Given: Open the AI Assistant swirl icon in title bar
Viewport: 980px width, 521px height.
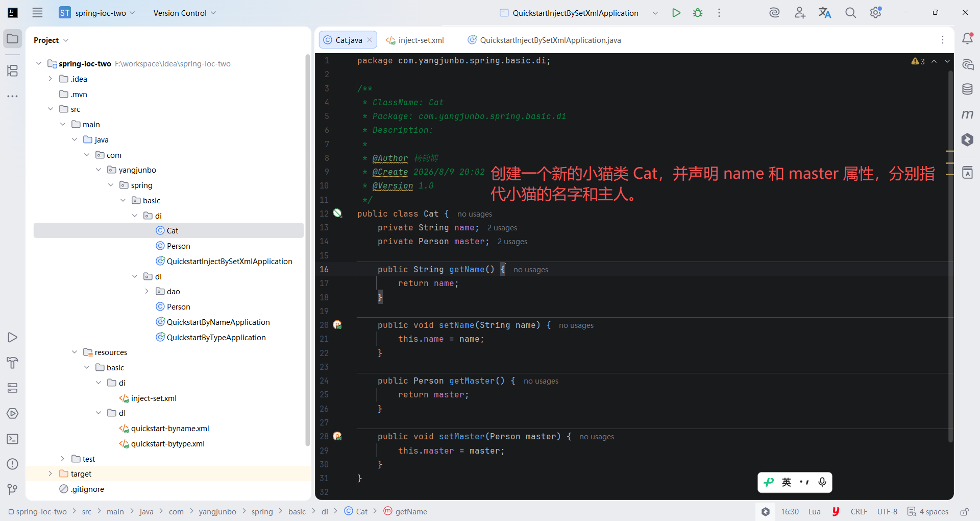Looking at the screenshot, I should [774, 13].
